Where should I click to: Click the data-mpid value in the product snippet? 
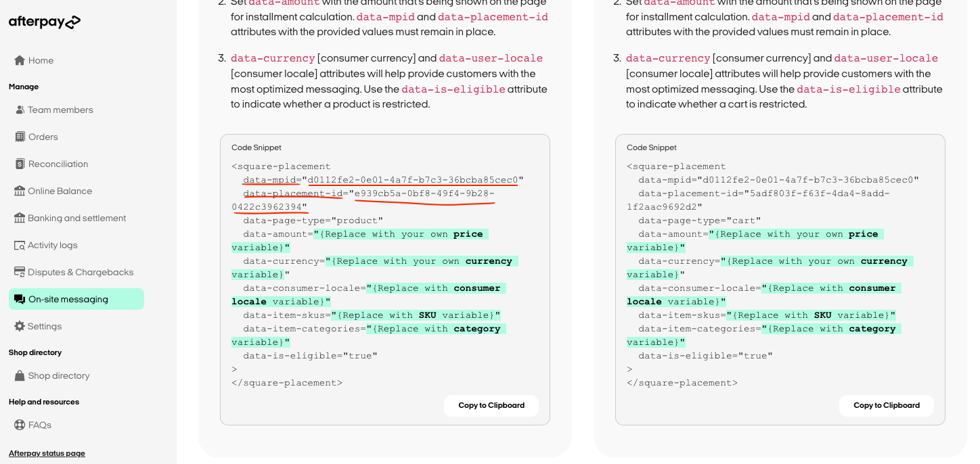pos(413,180)
